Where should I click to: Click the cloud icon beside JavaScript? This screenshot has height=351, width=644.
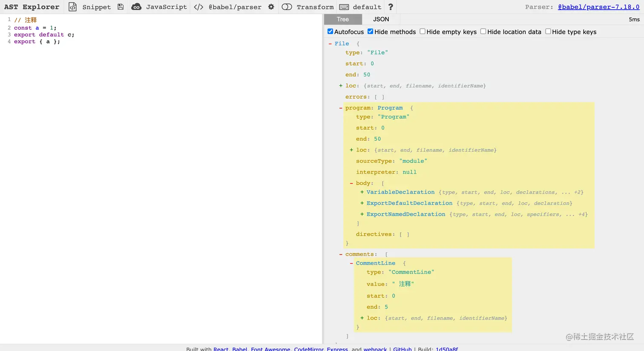136,7
